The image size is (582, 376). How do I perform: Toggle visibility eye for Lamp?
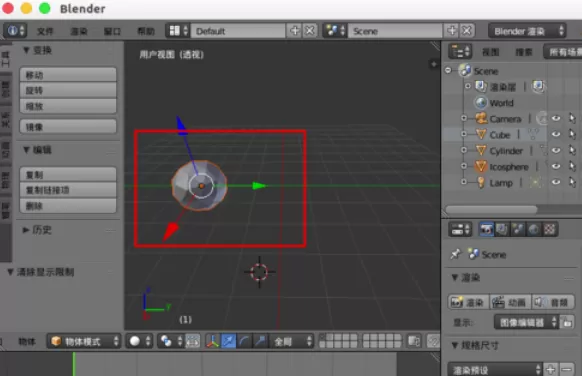(x=556, y=182)
